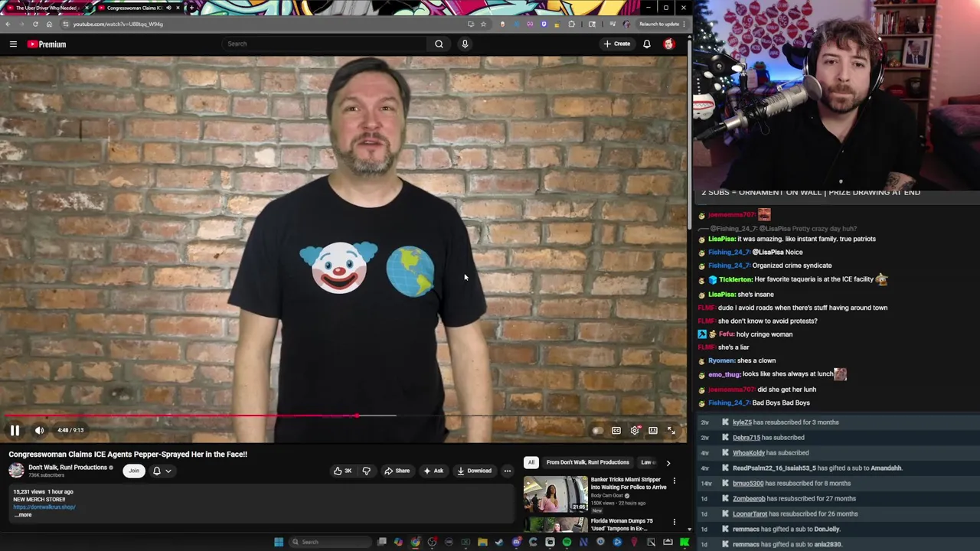Share the video
Screen dimensions: 980x551
click(x=397, y=471)
